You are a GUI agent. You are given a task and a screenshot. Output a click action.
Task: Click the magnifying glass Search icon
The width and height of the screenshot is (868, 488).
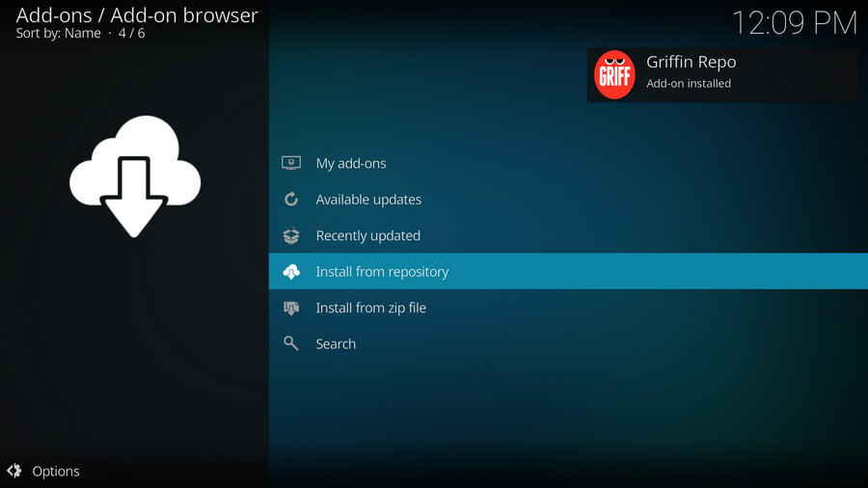pyautogui.click(x=291, y=343)
